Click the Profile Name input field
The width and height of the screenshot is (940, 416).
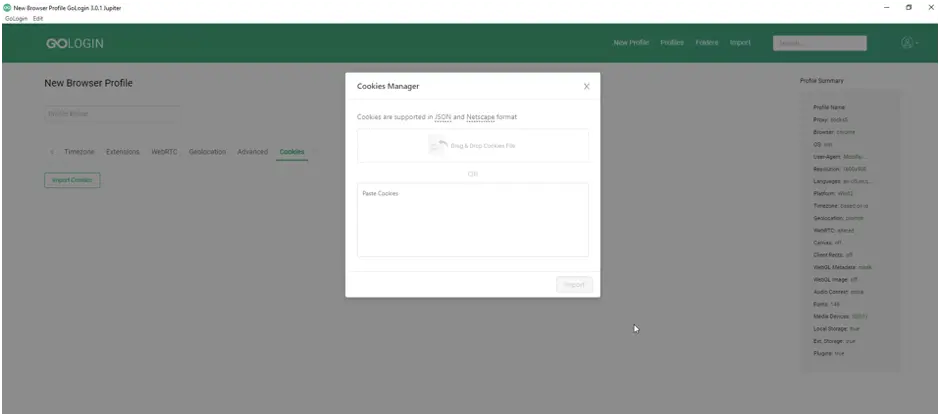coord(112,114)
